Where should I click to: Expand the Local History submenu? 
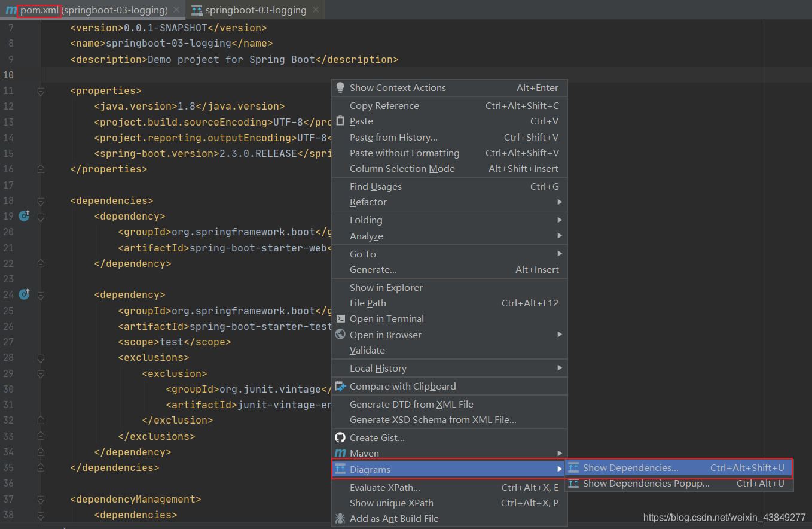click(x=449, y=369)
